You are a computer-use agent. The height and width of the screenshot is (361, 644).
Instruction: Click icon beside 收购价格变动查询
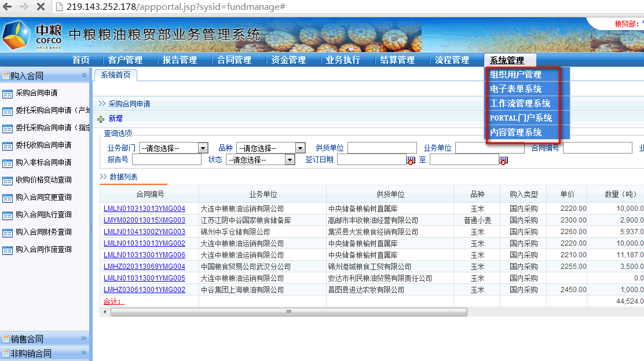pyautogui.click(x=8, y=181)
